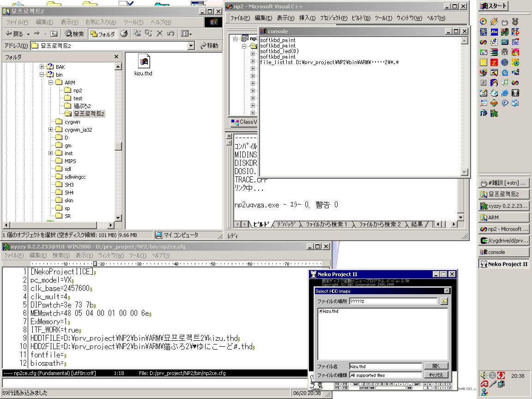
Task: Go back using Explorer's 戻る button
Action: coord(15,34)
